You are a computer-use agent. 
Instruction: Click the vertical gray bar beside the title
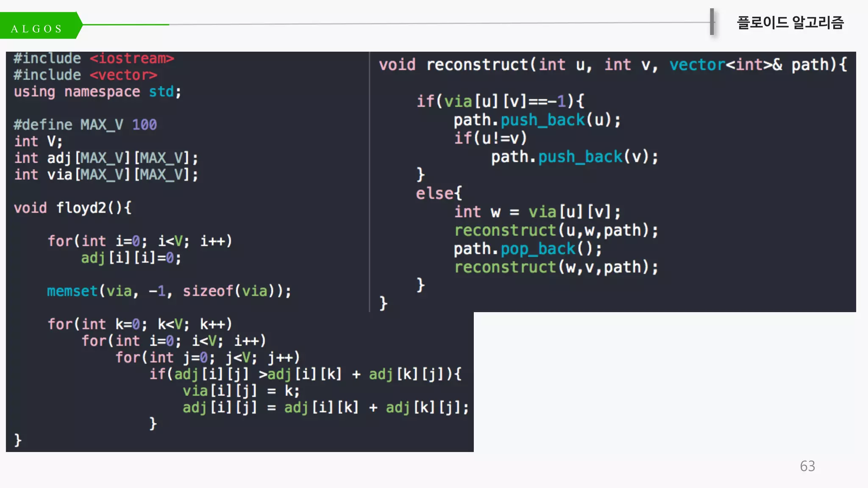(x=712, y=22)
